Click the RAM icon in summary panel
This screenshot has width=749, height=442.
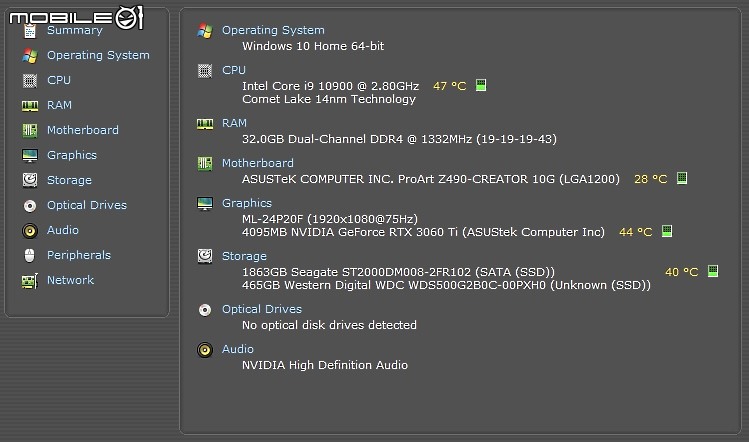205,124
